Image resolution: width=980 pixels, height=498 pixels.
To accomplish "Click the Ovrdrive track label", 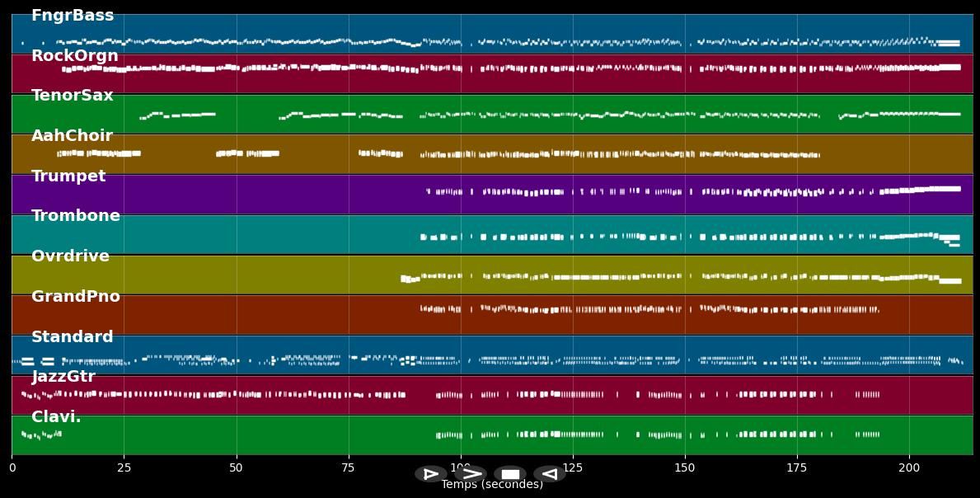I will [70, 256].
